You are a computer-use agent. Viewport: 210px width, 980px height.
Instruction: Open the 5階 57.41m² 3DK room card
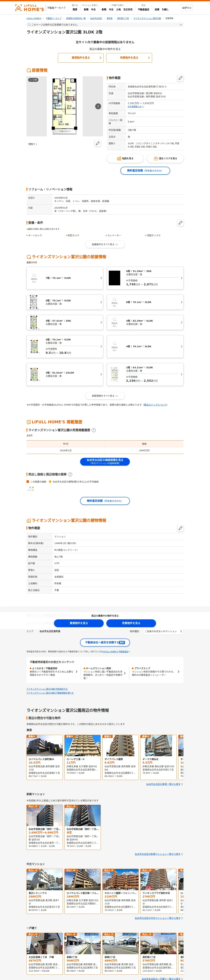coord(65,322)
